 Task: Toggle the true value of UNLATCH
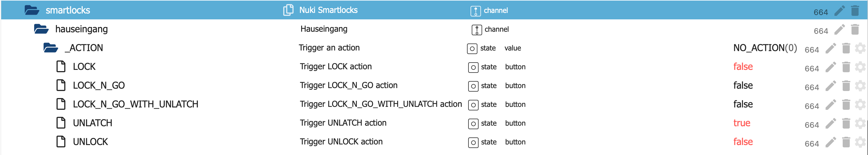pyautogui.click(x=742, y=123)
